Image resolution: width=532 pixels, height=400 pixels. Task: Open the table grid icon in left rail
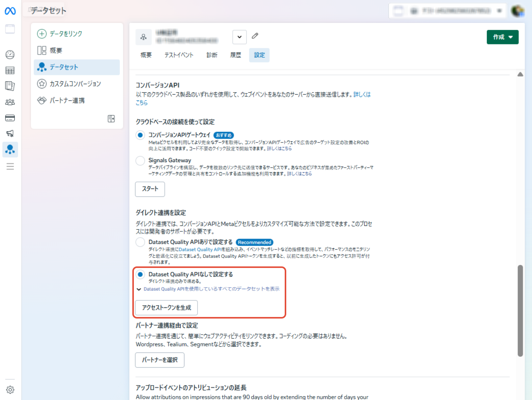point(10,70)
